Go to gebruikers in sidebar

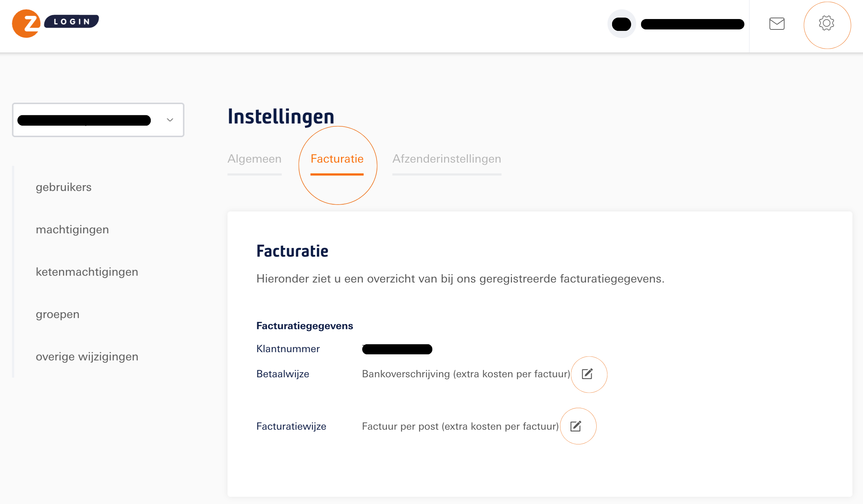[64, 187]
